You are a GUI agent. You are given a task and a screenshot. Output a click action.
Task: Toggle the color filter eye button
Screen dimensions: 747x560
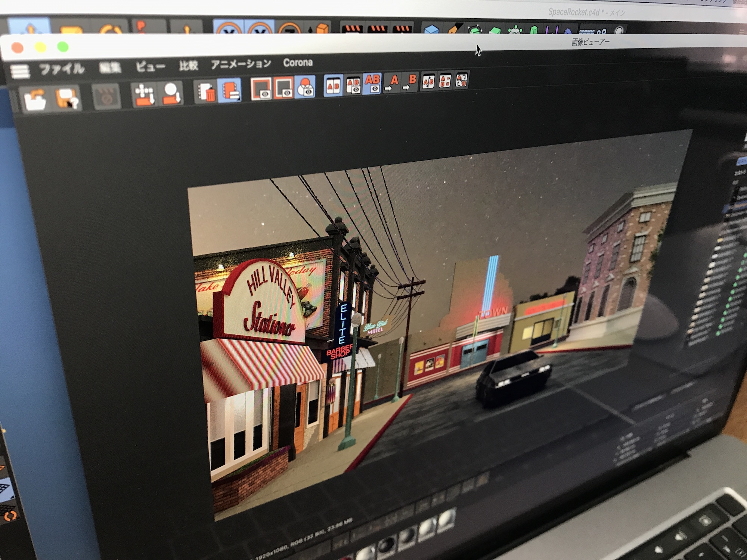(x=305, y=87)
